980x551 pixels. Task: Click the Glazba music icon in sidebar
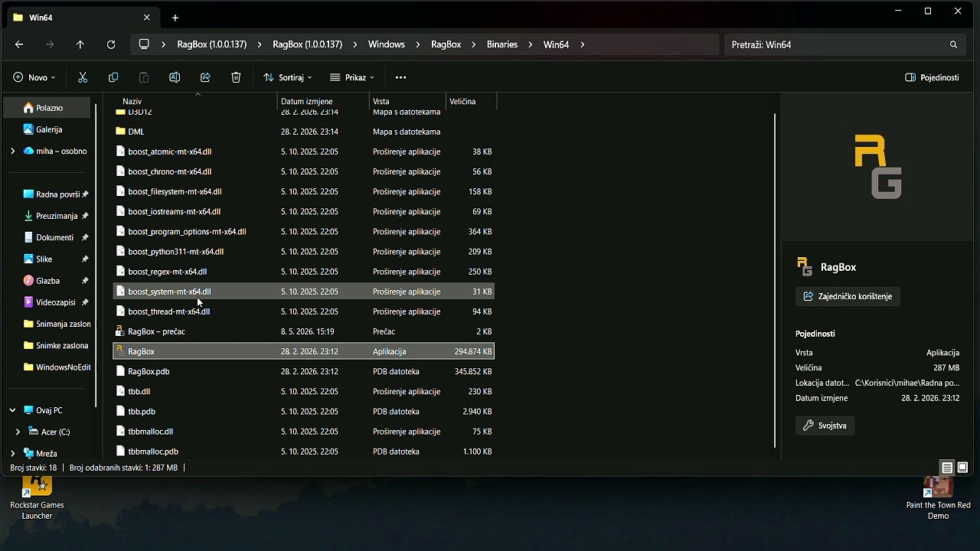[28, 281]
